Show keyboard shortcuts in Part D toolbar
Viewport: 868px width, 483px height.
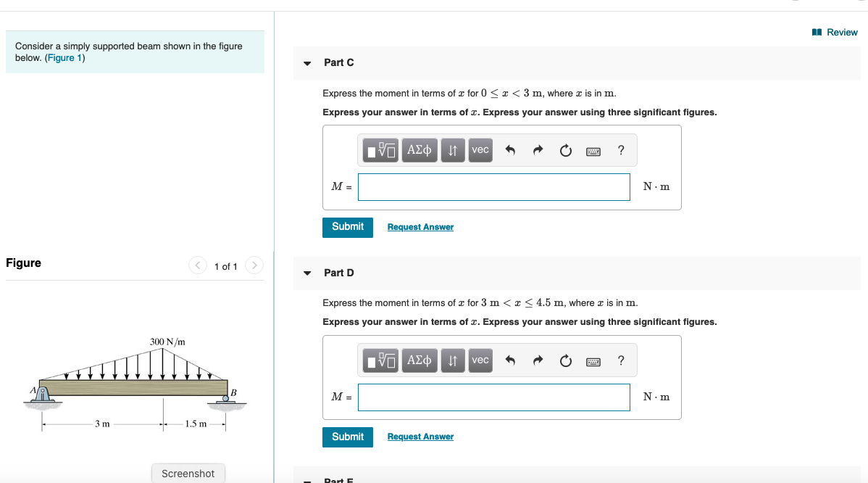pyautogui.click(x=593, y=362)
